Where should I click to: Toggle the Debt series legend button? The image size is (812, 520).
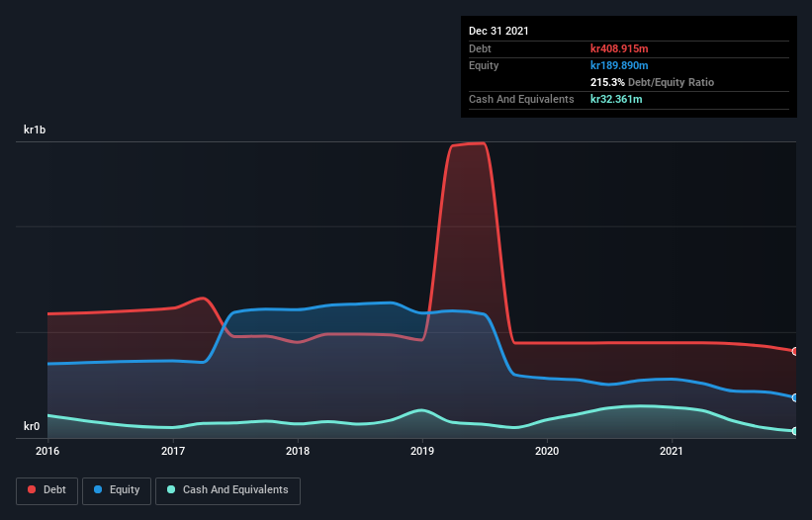(x=47, y=490)
